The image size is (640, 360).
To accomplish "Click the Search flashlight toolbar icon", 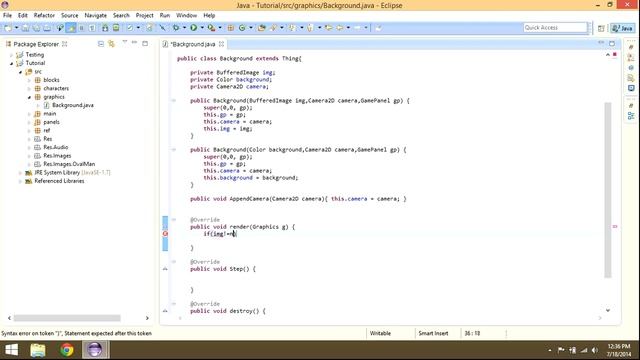I will pyautogui.click(x=273, y=28).
